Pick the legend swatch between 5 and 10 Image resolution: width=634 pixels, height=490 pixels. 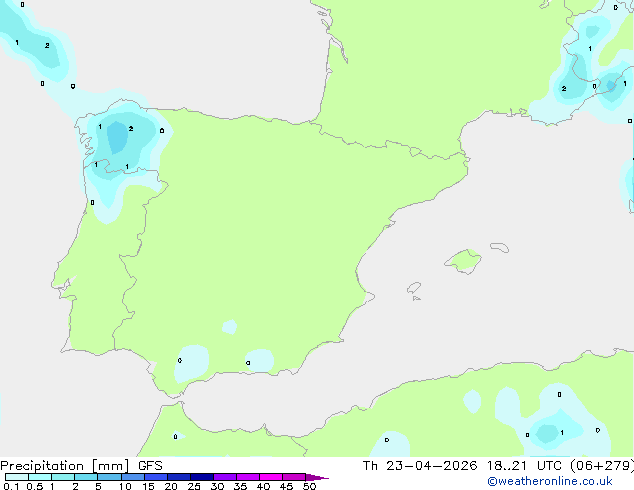[109, 477]
